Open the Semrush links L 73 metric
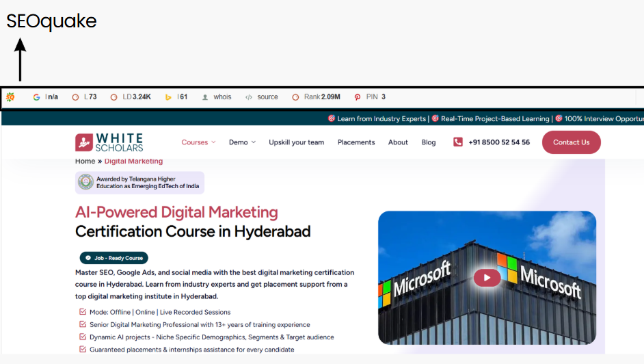 tap(85, 97)
